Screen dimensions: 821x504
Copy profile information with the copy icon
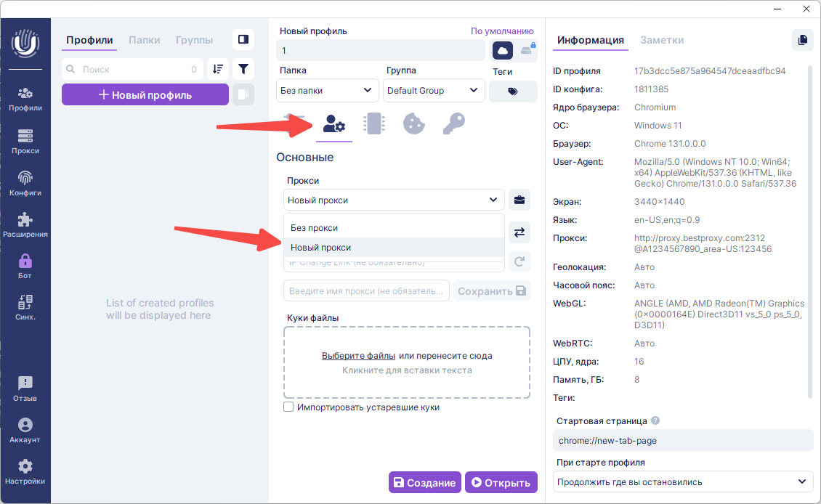802,40
